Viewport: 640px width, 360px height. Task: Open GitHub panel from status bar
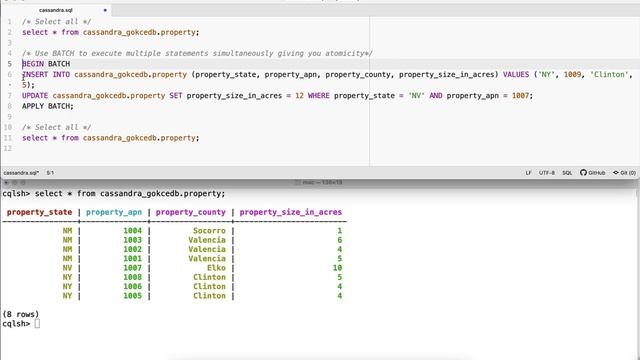pyautogui.click(x=593, y=173)
